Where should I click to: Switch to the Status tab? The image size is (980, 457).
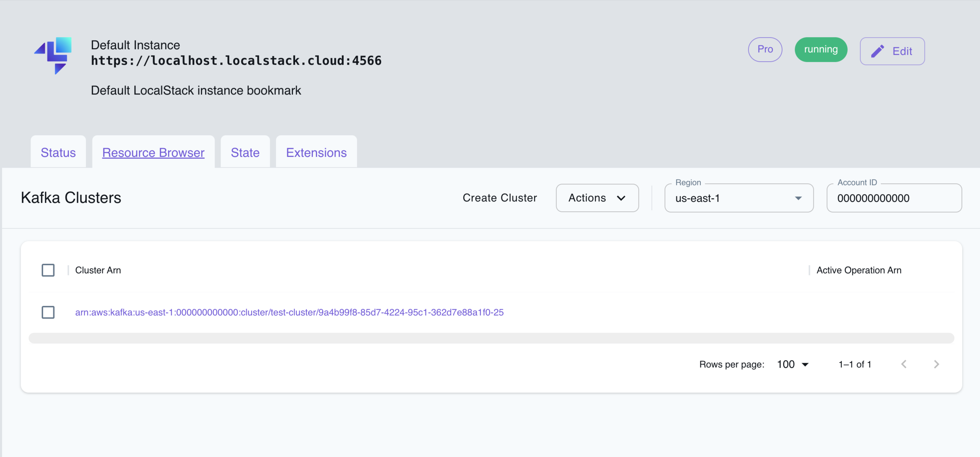coord(58,152)
